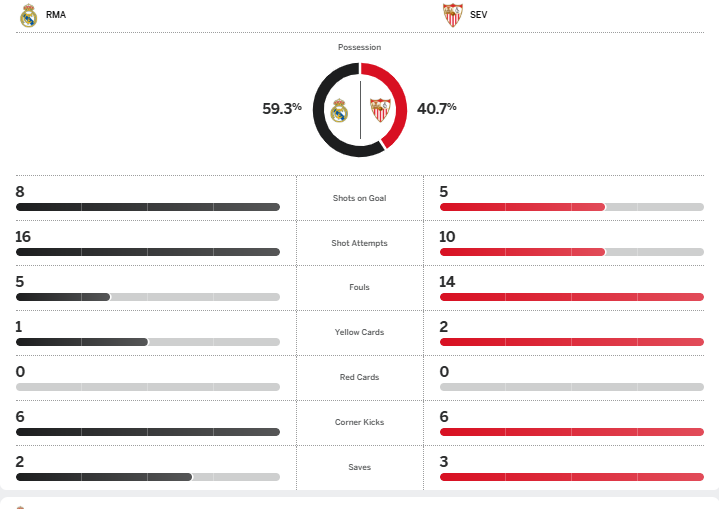Open the SEV team link
The image size is (719, 509).
point(478,15)
